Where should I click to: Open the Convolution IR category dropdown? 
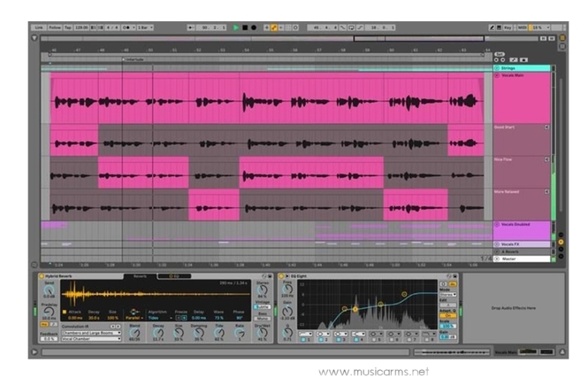point(91,332)
